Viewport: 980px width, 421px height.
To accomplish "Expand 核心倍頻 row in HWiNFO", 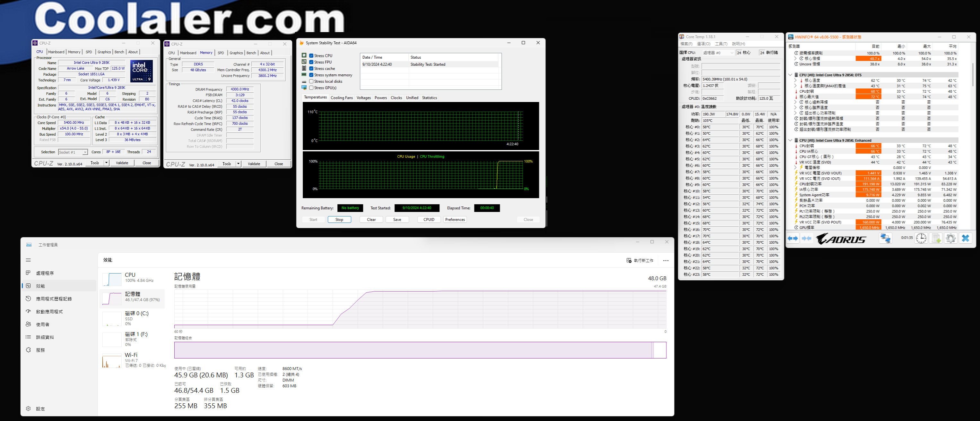I will coord(795,58).
